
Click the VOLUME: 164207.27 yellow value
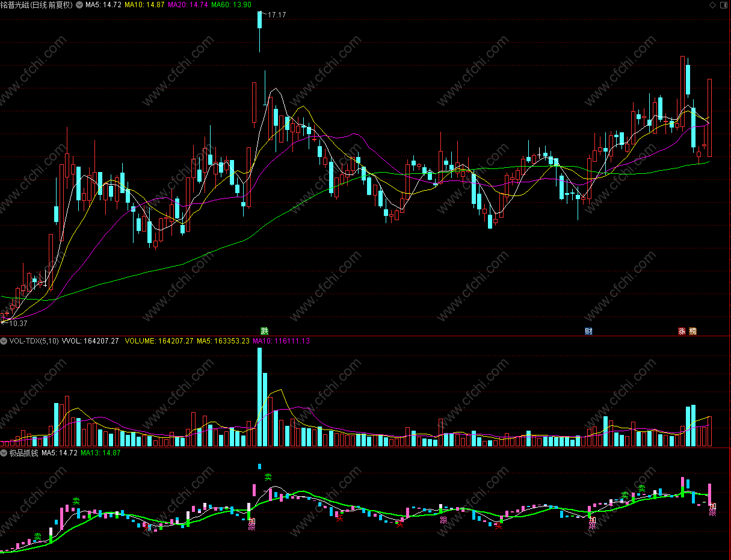point(159,341)
